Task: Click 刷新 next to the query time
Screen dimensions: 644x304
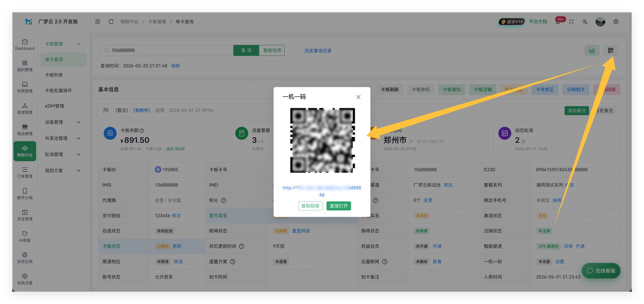Action: pyautogui.click(x=176, y=66)
